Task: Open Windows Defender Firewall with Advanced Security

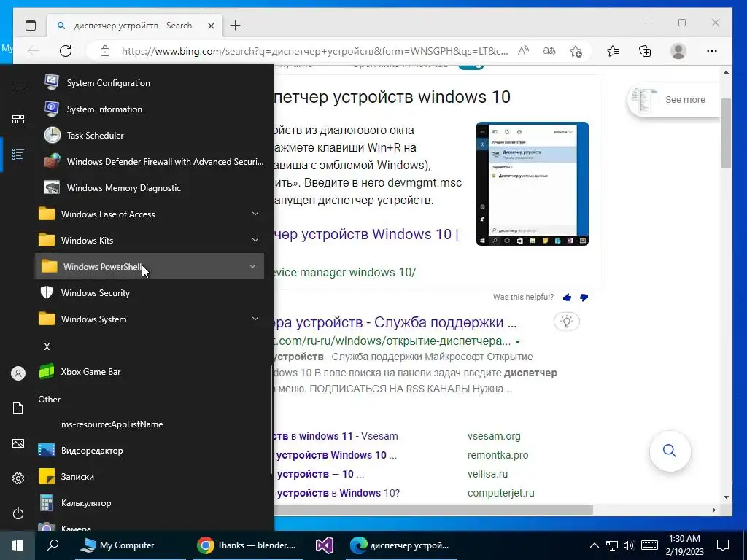Action: pyautogui.click(x=149, y=161)
